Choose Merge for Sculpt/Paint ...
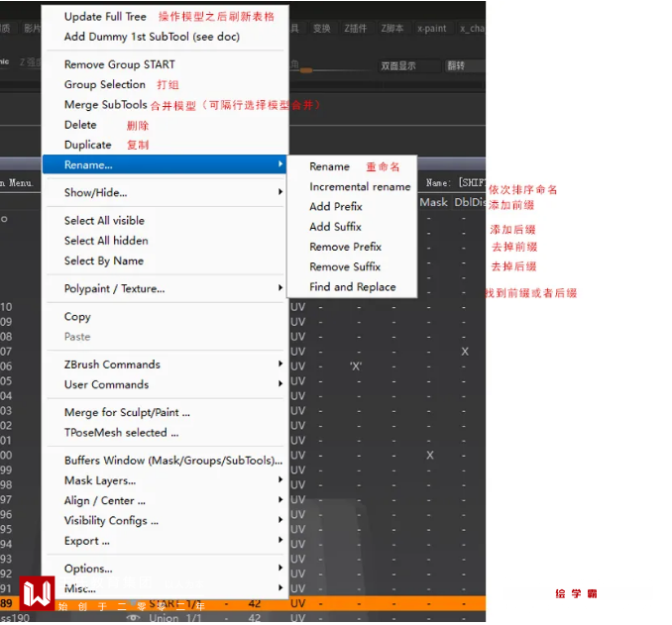The image size is (672, 625). (x=127, y=412)
